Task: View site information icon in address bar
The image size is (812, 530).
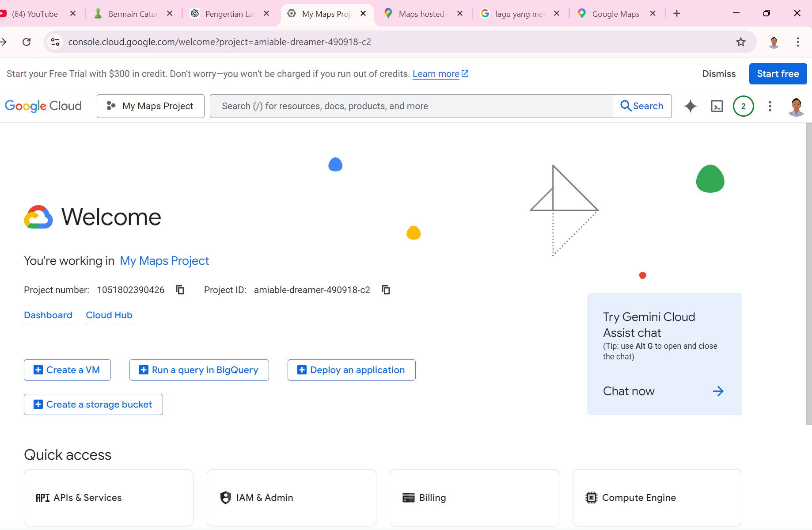Action: (x=55, y=42)
